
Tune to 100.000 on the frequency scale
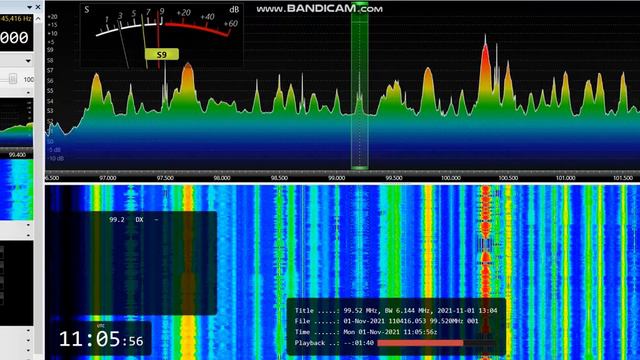(451, 178)
